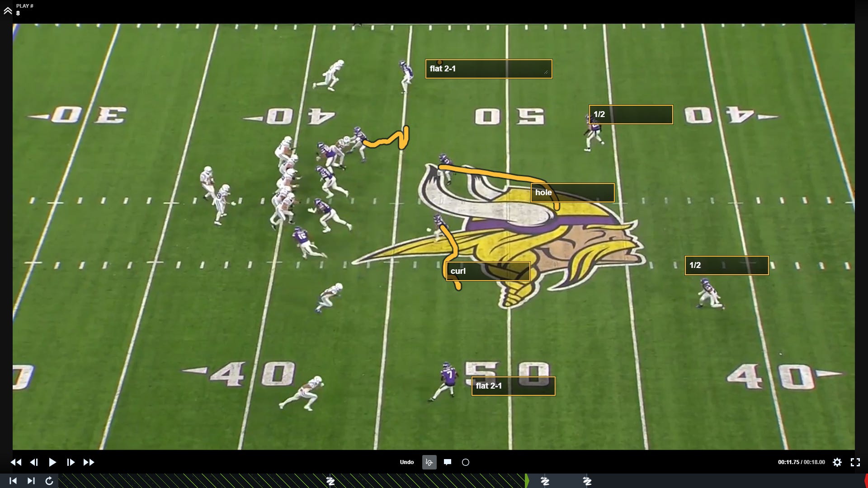868x488 pixels.
Task: Select the text comment tool
Action: pos(448,462)
